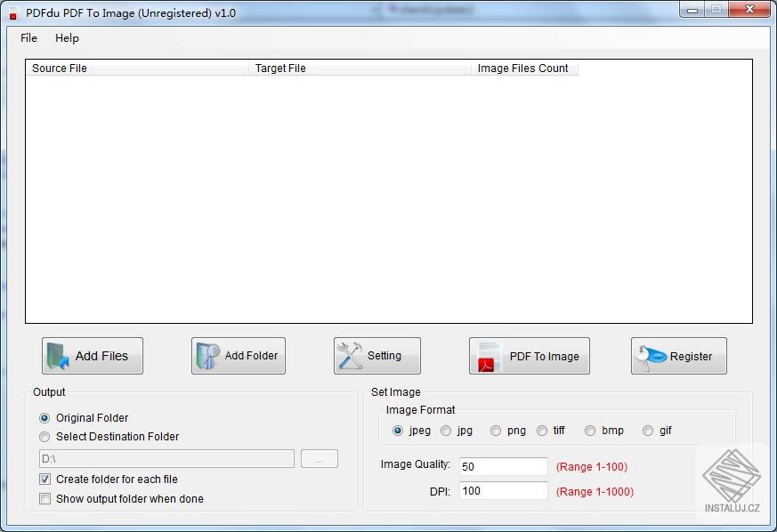This screenshot has width=777, height=532.
Task: Click the Image Files Count column header
Action: (525, 69)
